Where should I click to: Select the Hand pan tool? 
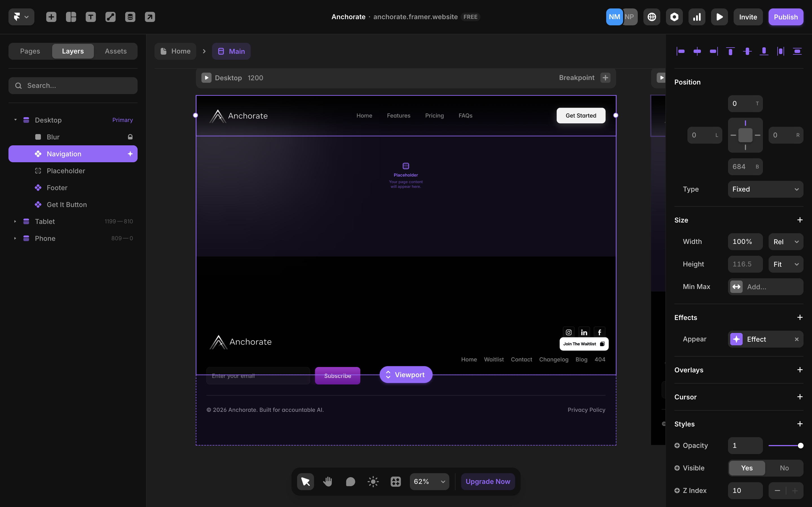pyautogui.click(x=328, y=482)
